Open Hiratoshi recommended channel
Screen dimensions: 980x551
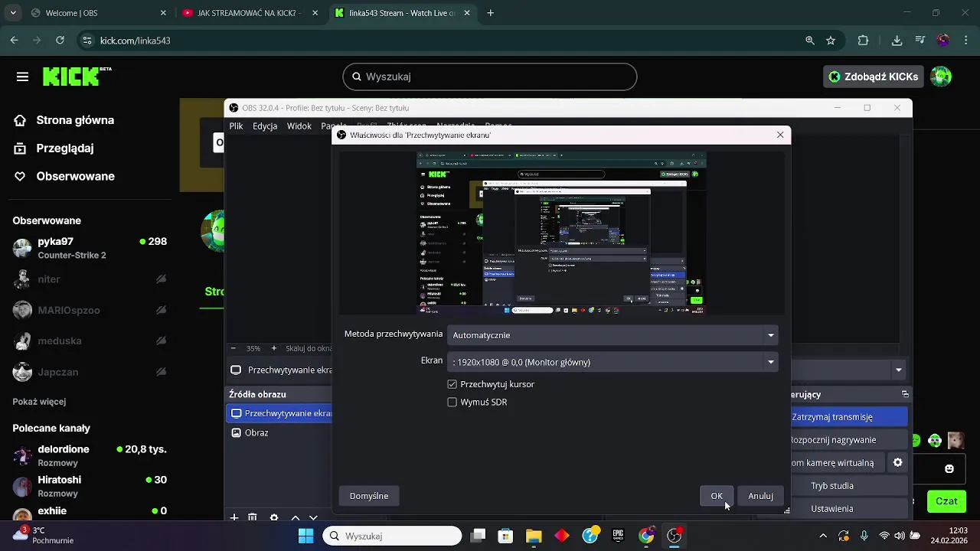coord(90,486)
